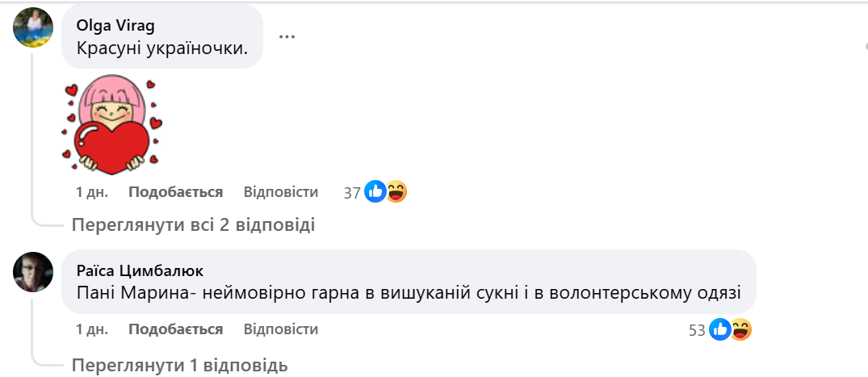Viewport: 868px width, 377px height.
Task: Open Olga Virag's profile name link
Action: point(115,26)
